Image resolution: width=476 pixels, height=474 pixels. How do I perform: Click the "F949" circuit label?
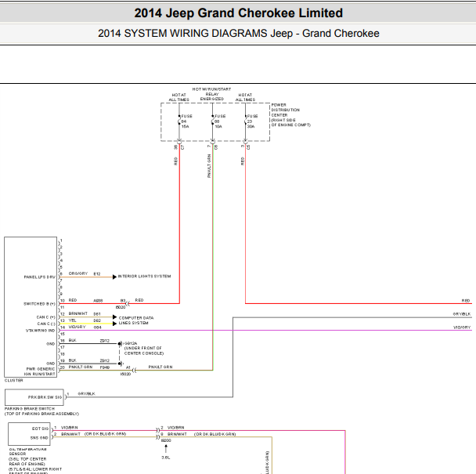105,367
